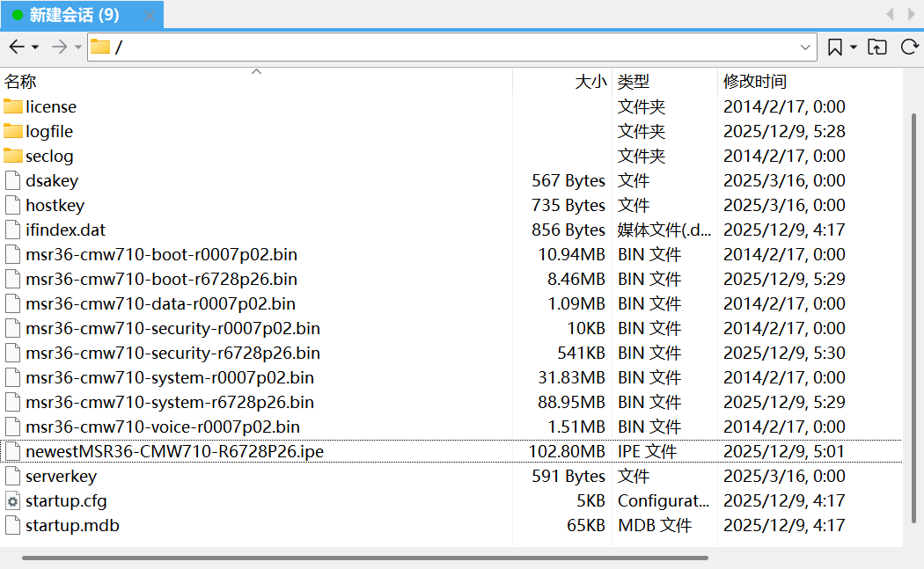
Task: Click the horizontal scrollbar at bottom
Action: [364, 558]
